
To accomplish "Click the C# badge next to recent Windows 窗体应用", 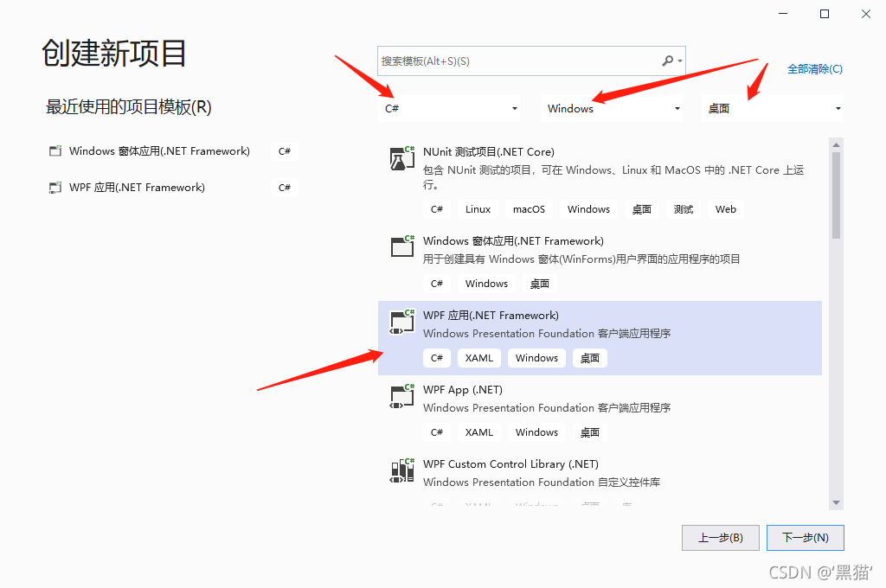I will click(284, 150).
